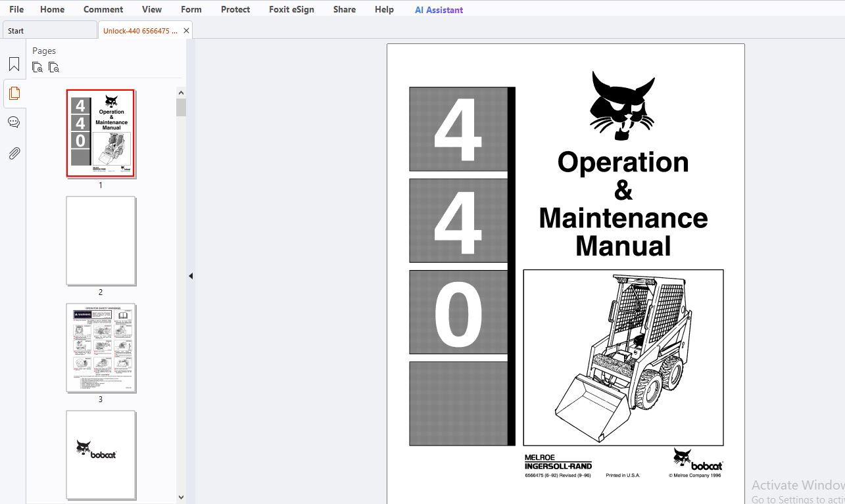Select blank page 2 thumbnail
845x504 pixels.
[101, 241]
